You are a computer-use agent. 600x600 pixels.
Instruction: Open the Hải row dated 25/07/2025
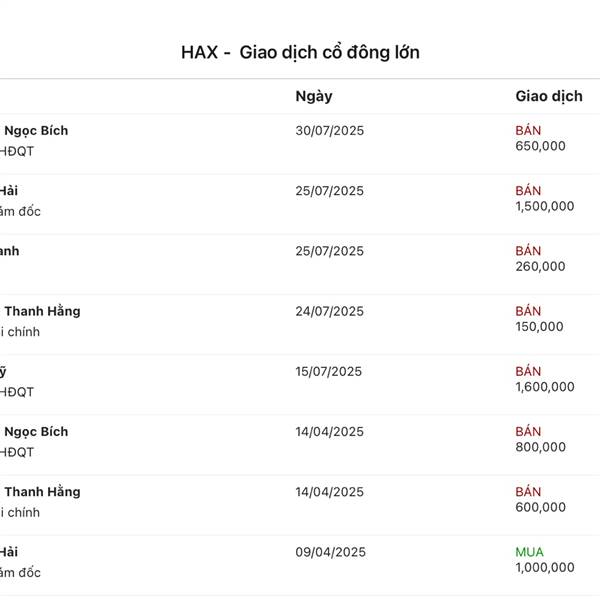click(x=300, y=204)
